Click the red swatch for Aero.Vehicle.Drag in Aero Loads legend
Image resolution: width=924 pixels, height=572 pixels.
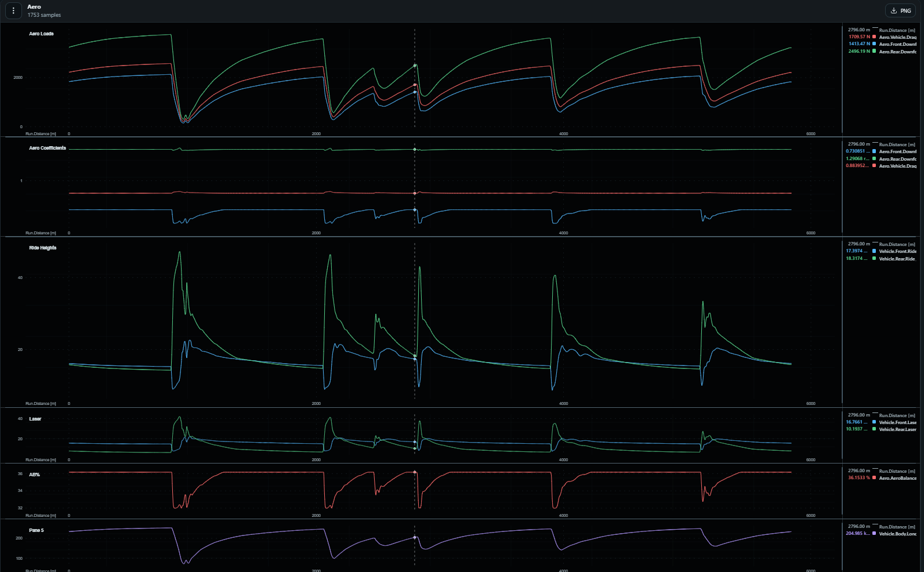coord(874,37)
